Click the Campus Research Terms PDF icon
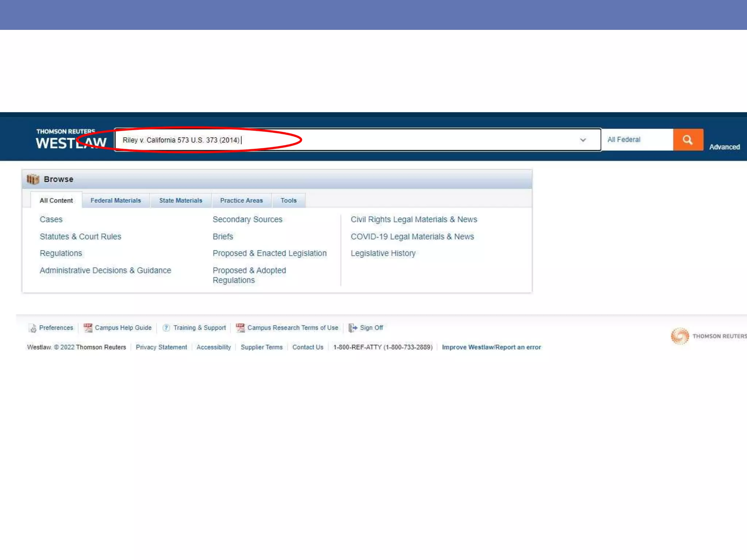 (240, 328)
